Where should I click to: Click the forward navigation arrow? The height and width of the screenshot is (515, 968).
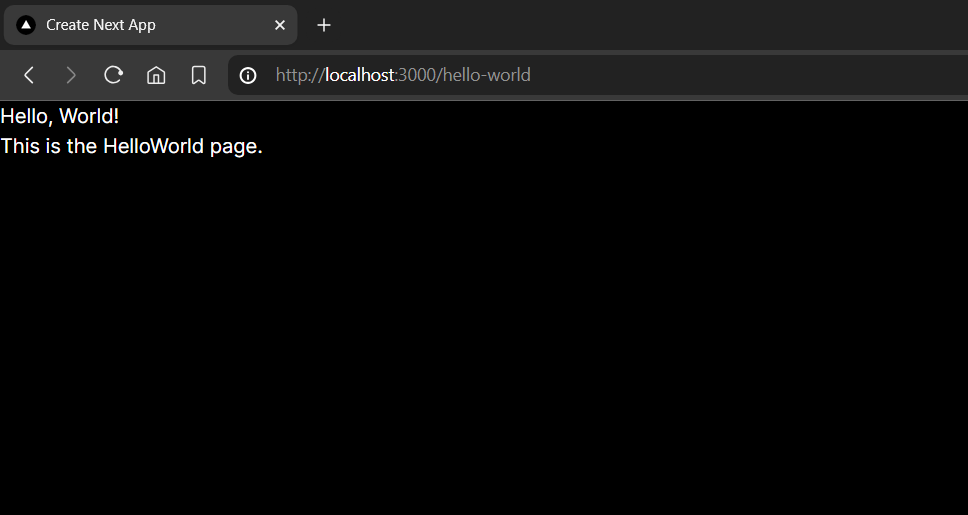coord(71,75)
